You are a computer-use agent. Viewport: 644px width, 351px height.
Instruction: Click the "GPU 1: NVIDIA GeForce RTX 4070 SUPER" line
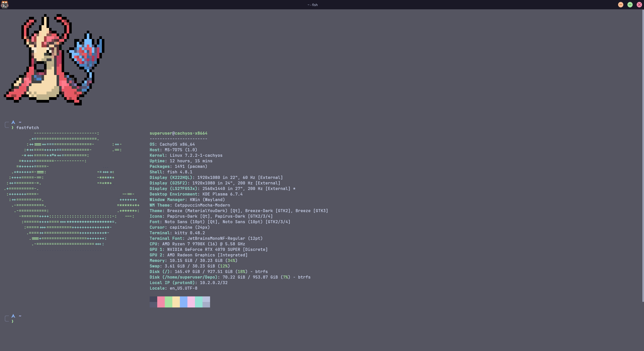point(209,249)
